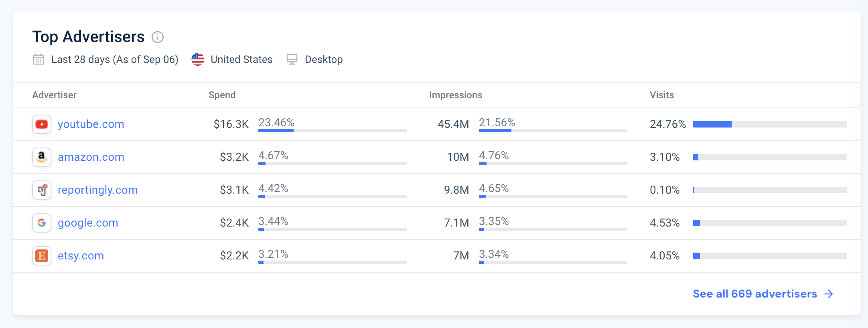Open the amazon.com advertiser link

point(91,157)
